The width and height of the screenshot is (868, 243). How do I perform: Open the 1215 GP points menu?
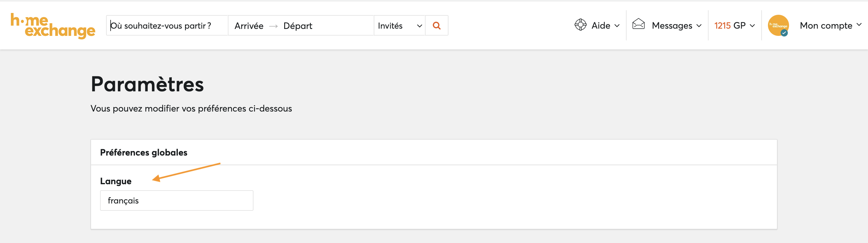tap(734, 25)
